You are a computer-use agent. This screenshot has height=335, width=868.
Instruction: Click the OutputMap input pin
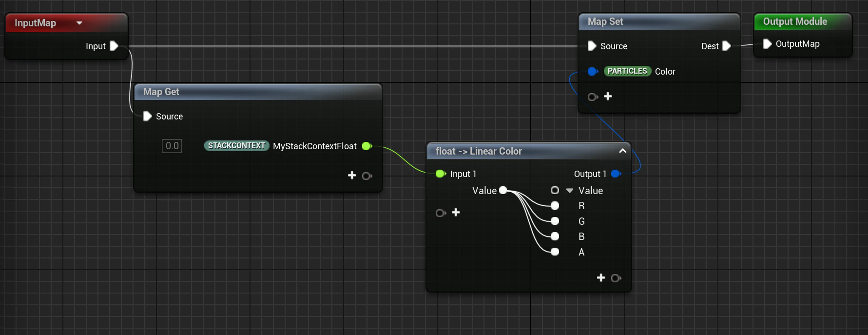pos(767,44)
